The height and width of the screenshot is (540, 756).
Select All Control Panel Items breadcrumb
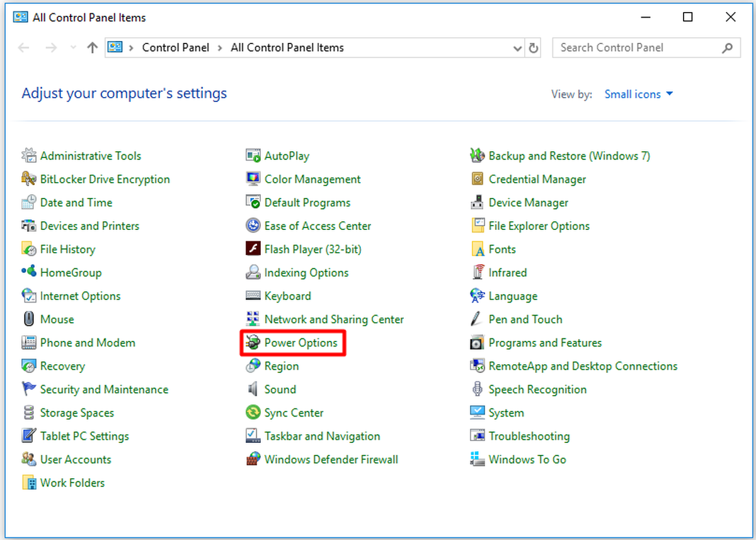(287, 48)
